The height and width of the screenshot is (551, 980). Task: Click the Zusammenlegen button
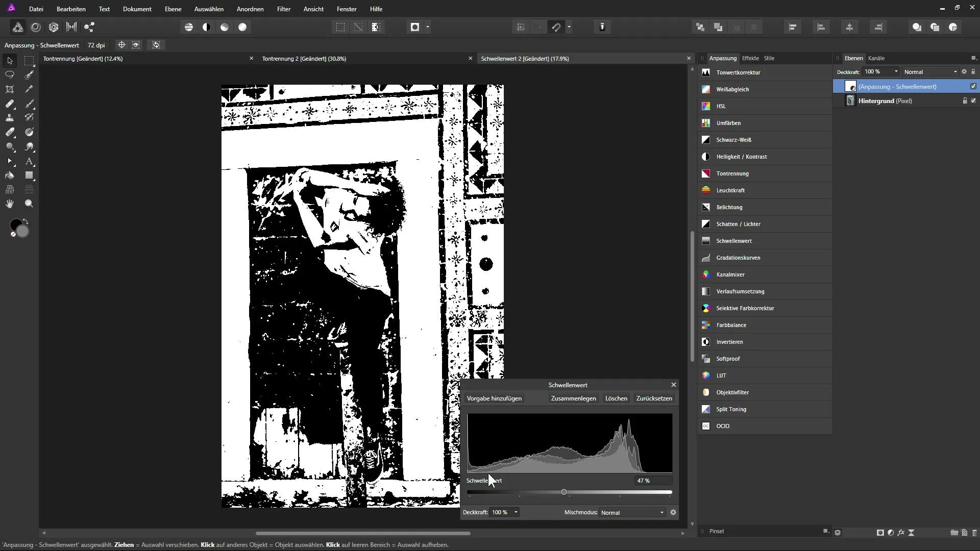click(573, 398)
